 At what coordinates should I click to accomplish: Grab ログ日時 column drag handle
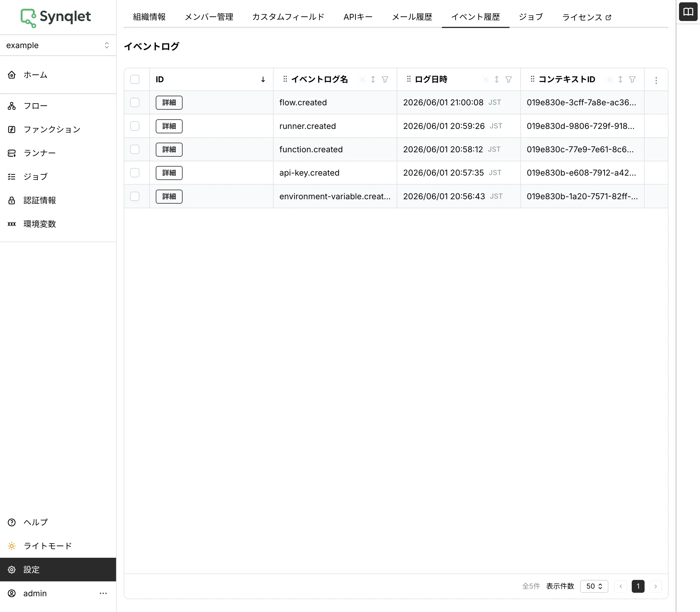pyautogui.click(x=408, y=79)
